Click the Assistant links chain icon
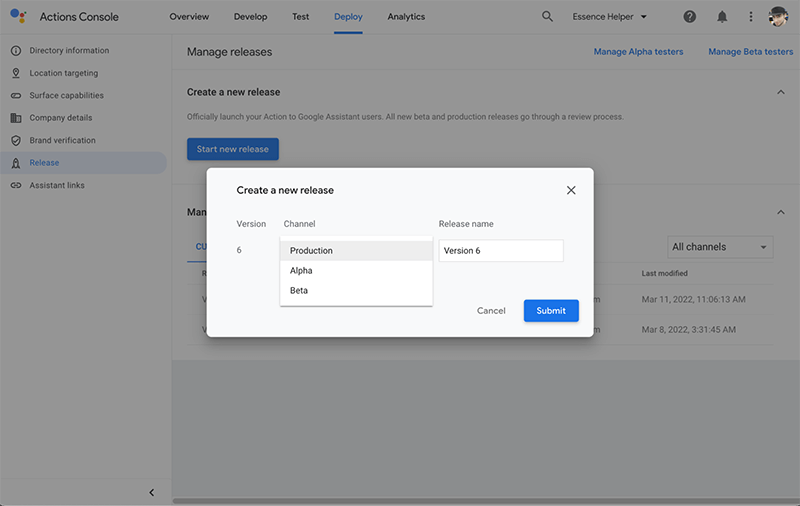This screenshot has width=800, height=506. click(x=16, y=185)
